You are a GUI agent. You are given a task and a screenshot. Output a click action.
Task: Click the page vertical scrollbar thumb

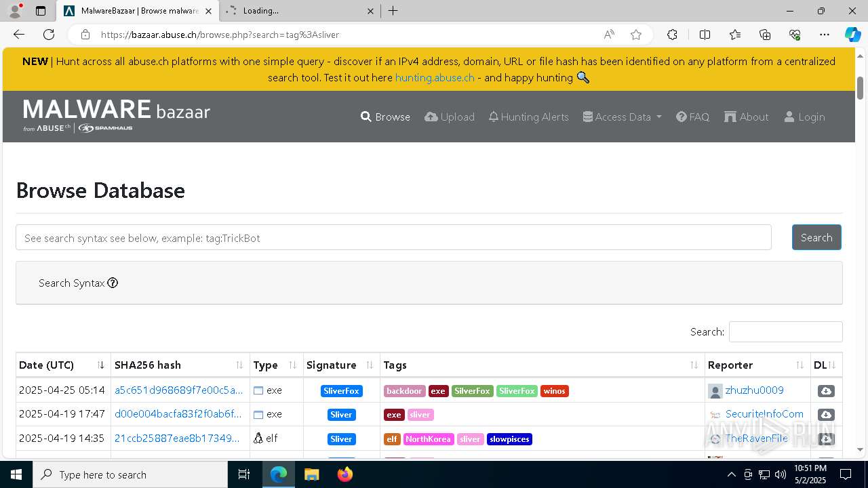point(861,88)
